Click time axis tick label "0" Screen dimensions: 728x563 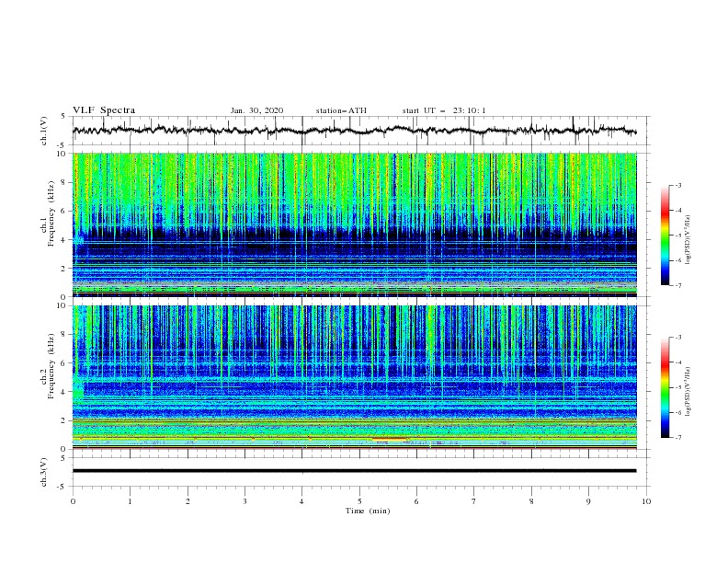[73, 501]
